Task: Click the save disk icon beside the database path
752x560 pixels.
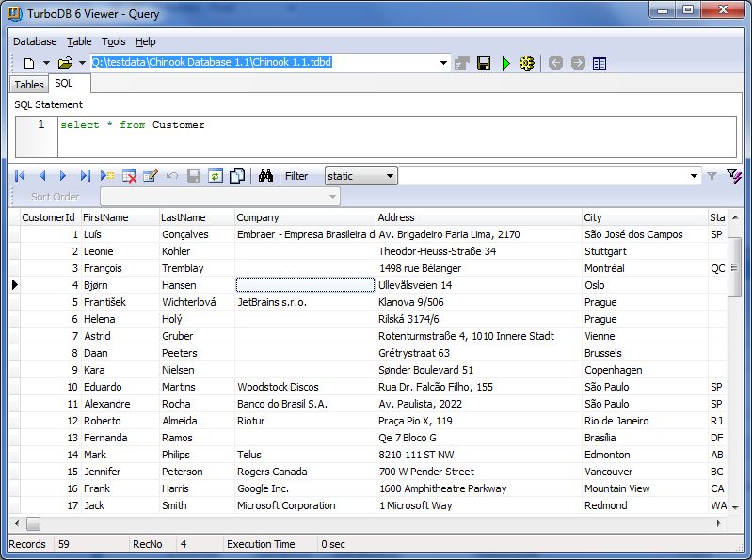Action: (x=484, y=63)
